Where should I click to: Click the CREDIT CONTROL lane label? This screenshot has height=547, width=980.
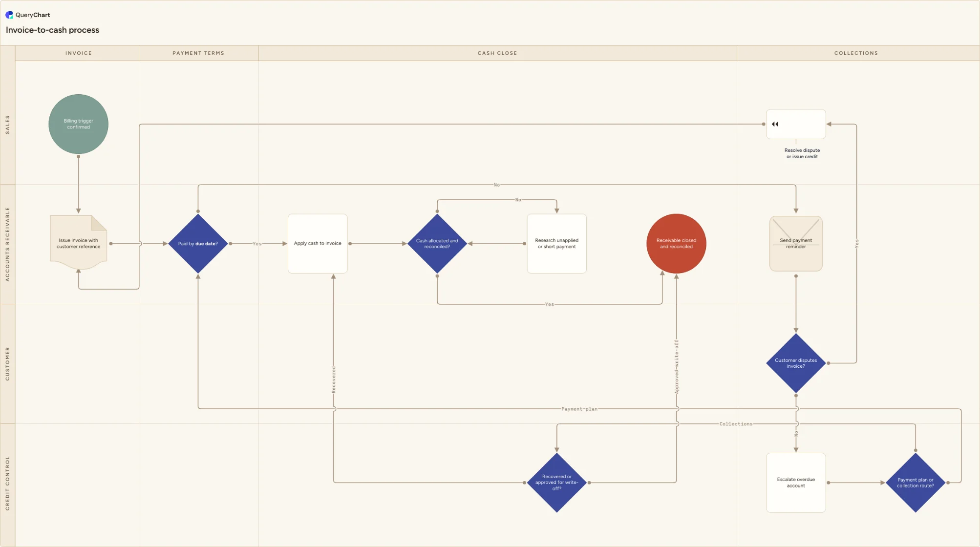7,484
